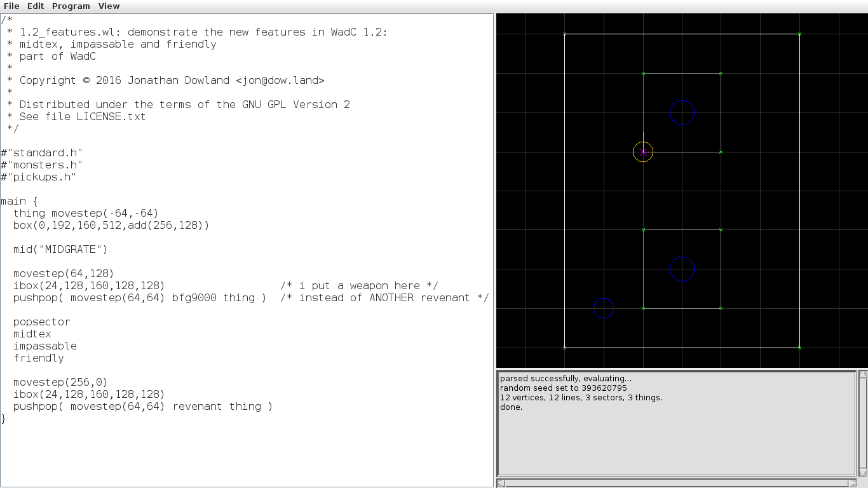Screen dimensions: 868x488
Task: Click the horizontal scrollbar left arrow
Action: pos(501,484)
